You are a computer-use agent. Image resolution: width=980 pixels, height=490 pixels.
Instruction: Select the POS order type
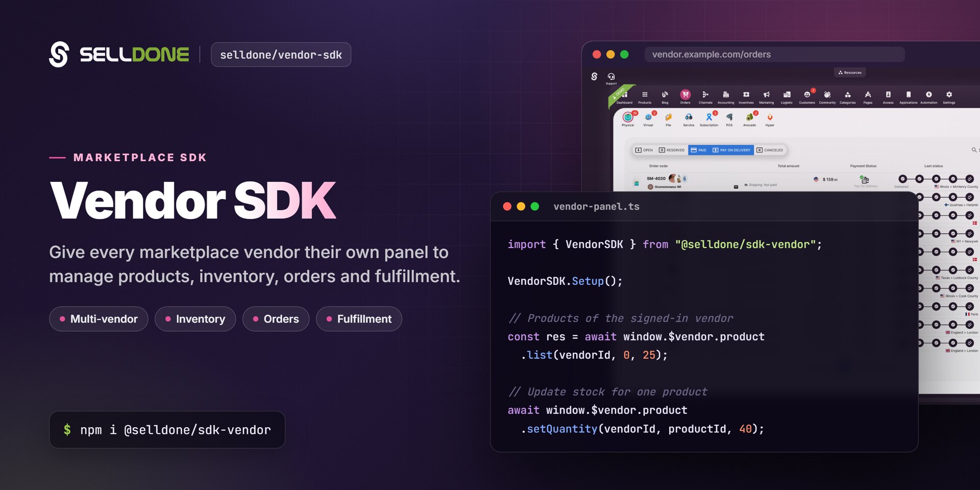point(729,119)
